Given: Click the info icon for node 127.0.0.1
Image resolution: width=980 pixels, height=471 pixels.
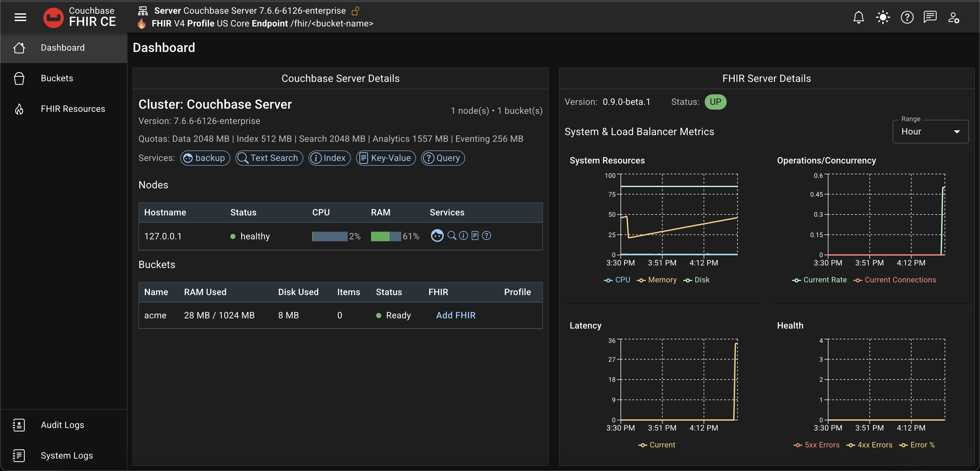Looking at the screenshot, I should point(464,236).
